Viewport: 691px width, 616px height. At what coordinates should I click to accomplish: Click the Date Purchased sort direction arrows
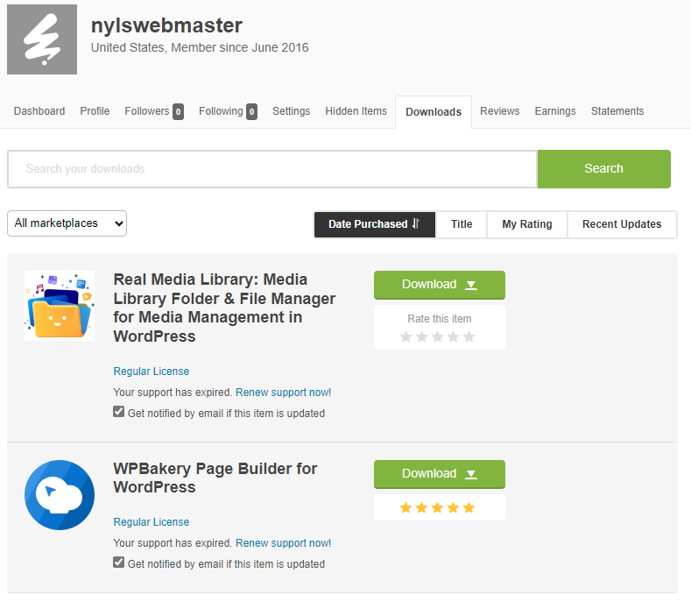(416, 223)
